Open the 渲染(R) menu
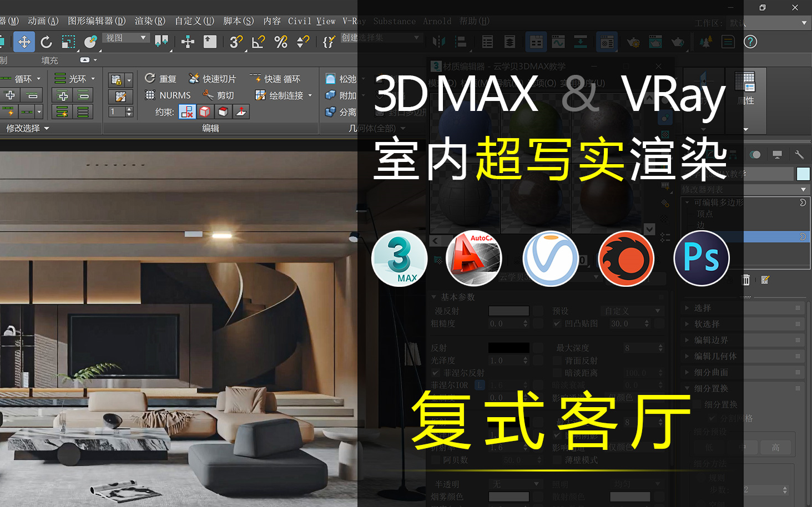 point(150,21)
